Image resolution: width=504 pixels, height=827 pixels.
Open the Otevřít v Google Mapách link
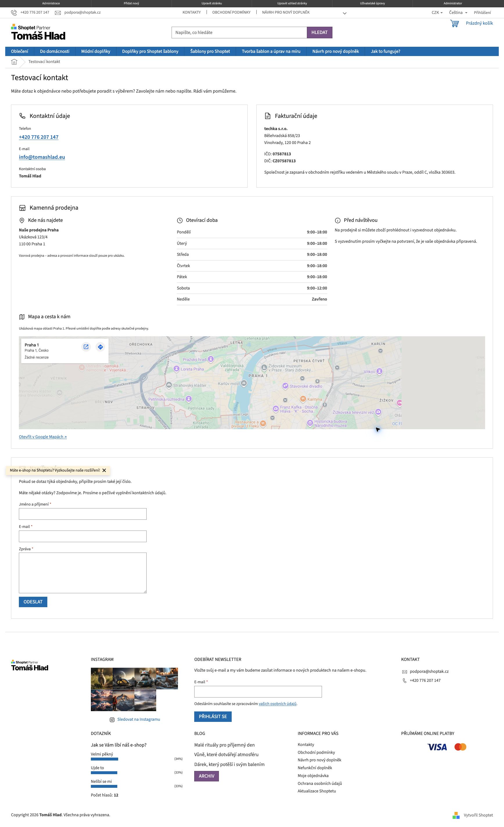pyautogui.click(x=43, y=437)
